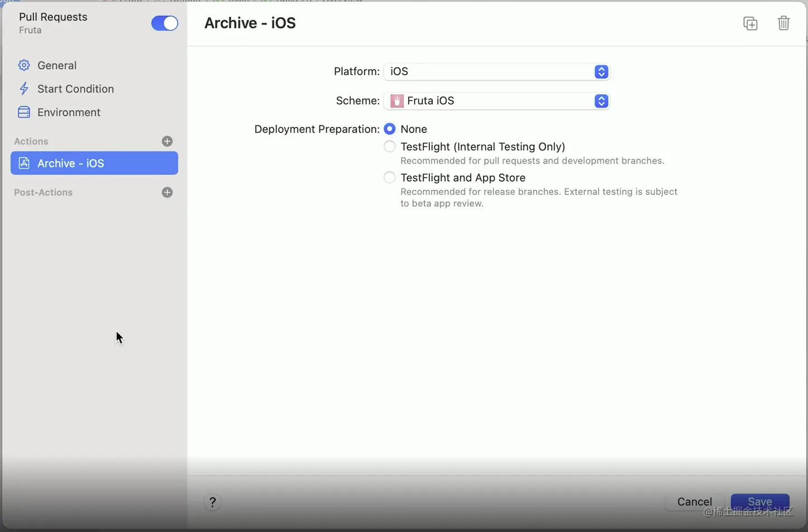Click the Environment stack icon
The image size is (808, 532).
tap(24, 112)
